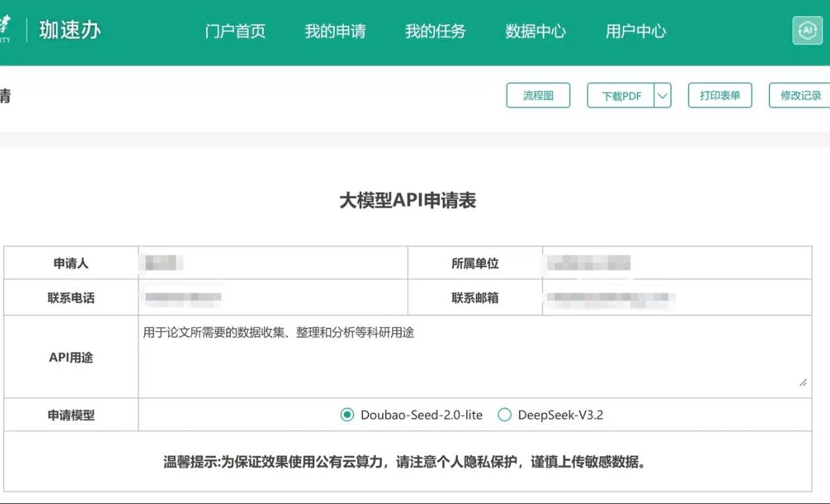This screenshot has height=504, width=830.
Task: Open 修改记录 history
Action: [800, 96]
